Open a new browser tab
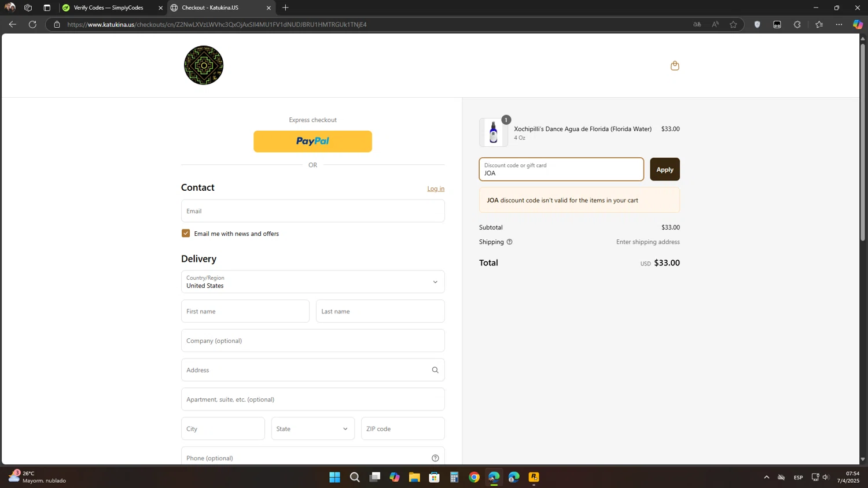This screenshot has width=868, height=488. point(285,8)
